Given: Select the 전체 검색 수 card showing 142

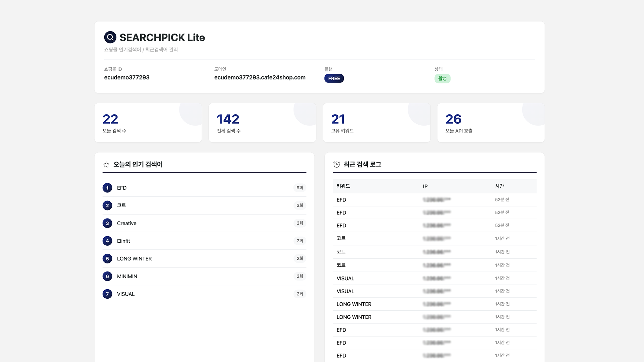Looking at the screenshot, I should click(x=262, y=123).
